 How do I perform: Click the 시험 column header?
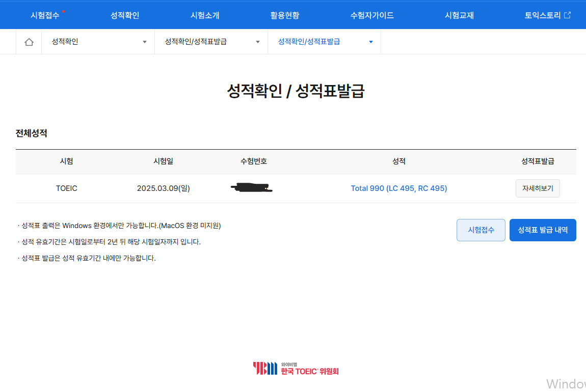tap(67, 161)
